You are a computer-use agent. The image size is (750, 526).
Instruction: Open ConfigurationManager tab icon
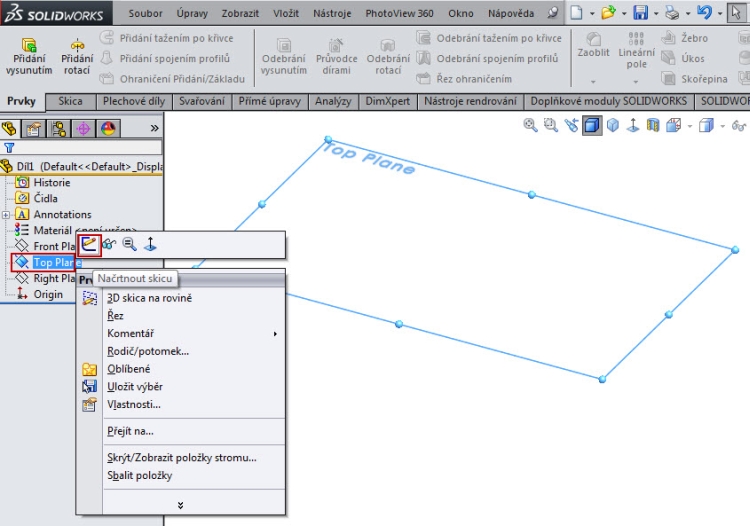[x=59, y=128]
